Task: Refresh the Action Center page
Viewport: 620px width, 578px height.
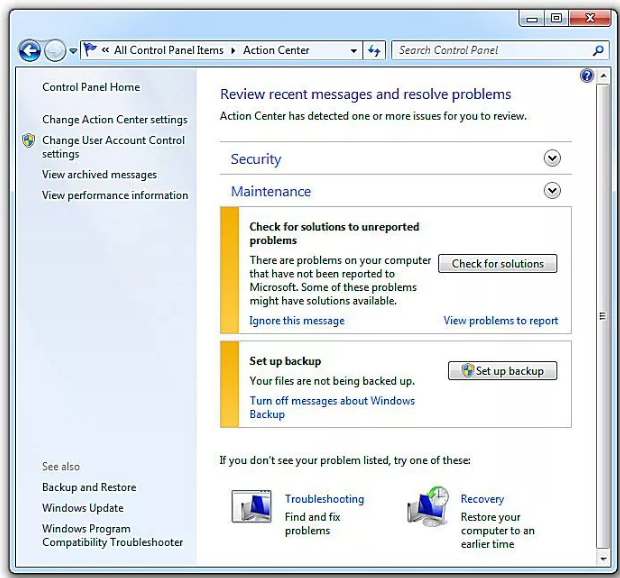Action: [x=374, y=51]
